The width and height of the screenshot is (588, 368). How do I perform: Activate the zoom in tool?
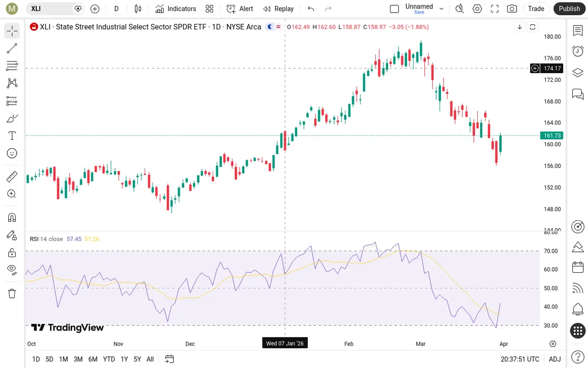point(12,194)
